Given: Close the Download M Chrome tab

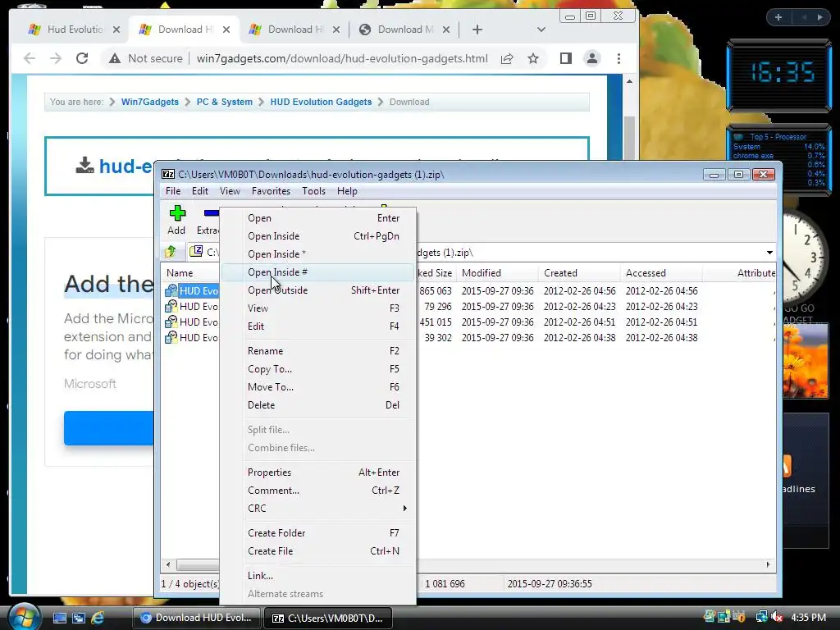Looking at the screenshot, I should tap(446, 30).
